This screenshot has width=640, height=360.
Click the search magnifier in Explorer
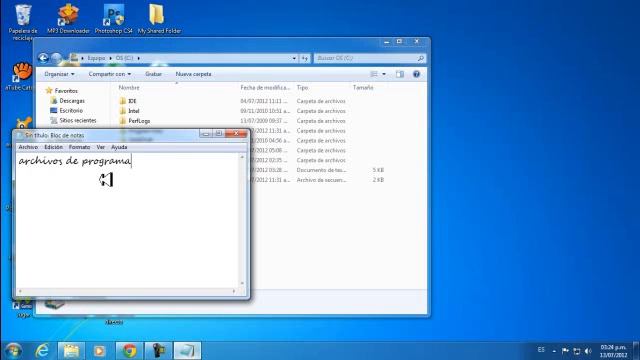click(420, 58)
